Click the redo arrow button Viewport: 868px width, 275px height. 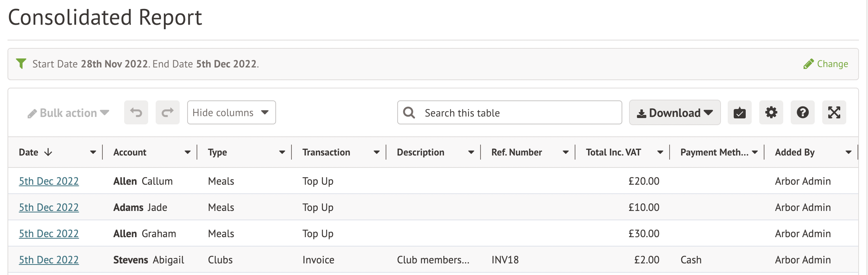coord(168,112)
